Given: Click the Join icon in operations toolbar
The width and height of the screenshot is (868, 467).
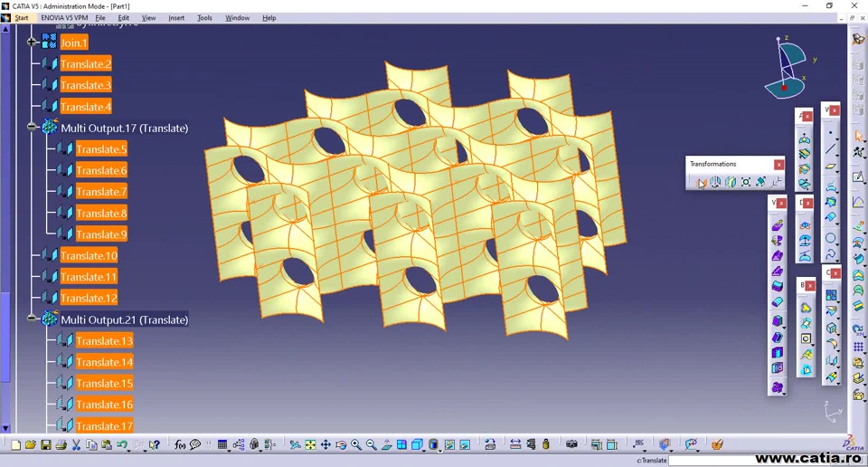Looking at the screenshot, I should point(831,295).
